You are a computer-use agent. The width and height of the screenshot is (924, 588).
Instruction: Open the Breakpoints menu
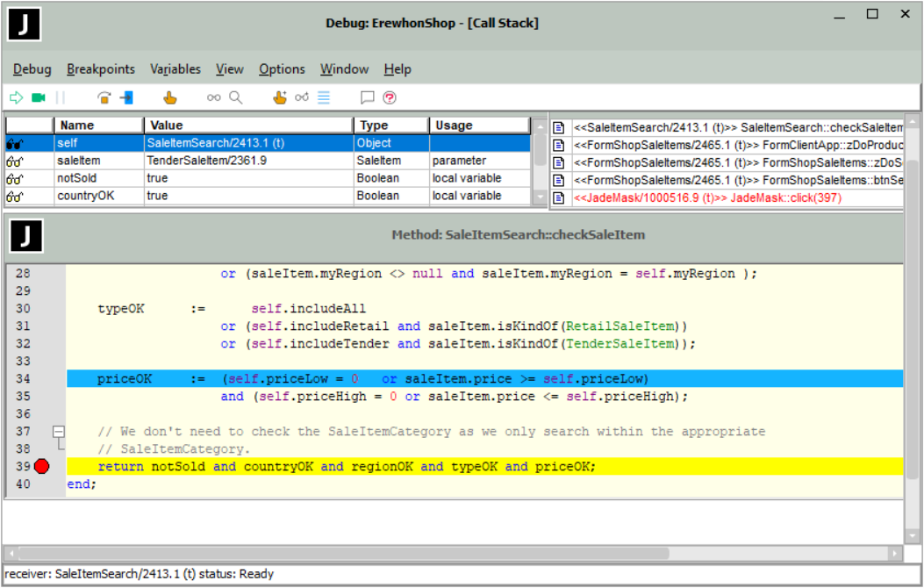coord(101,69)
